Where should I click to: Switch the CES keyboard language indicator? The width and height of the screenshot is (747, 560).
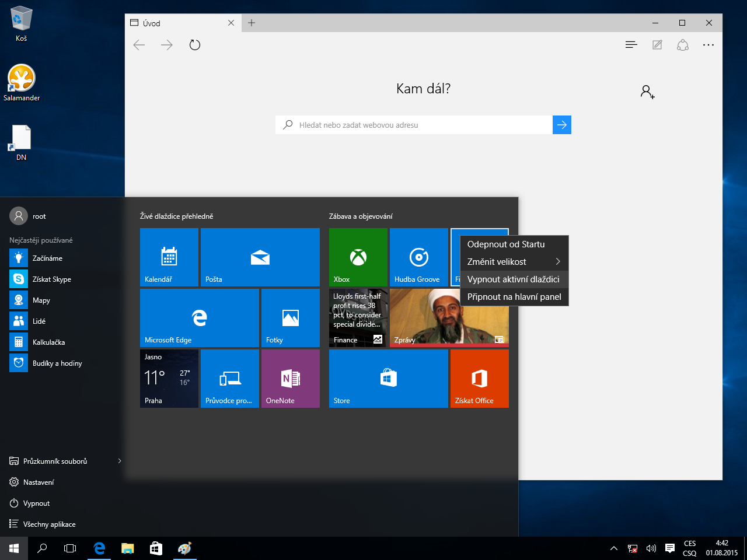pyautogui.click(x=690, y=548)
